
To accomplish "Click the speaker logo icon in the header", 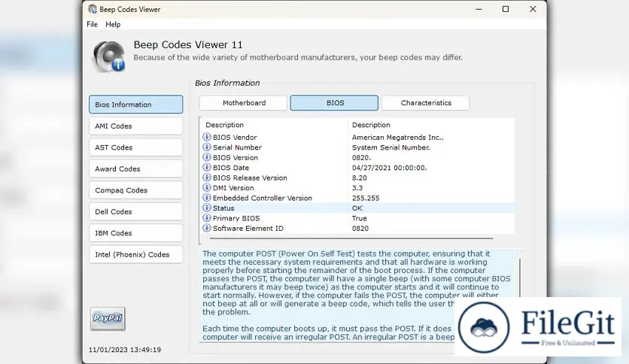I will (x=109, y=56).
